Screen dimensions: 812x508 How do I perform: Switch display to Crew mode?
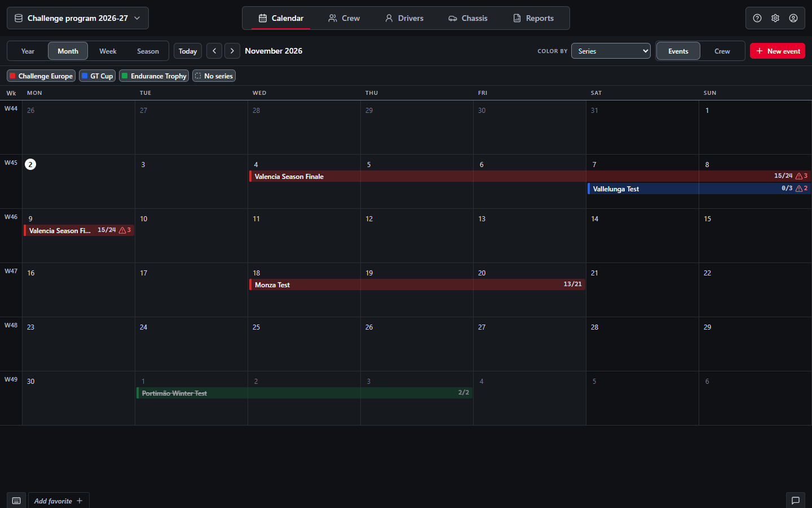(x=722, y=51)
